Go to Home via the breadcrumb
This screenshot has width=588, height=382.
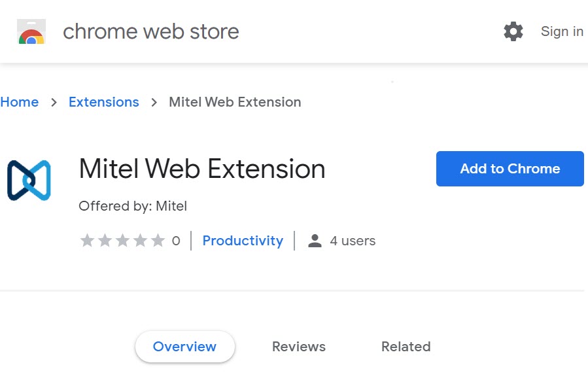(20, 102)
